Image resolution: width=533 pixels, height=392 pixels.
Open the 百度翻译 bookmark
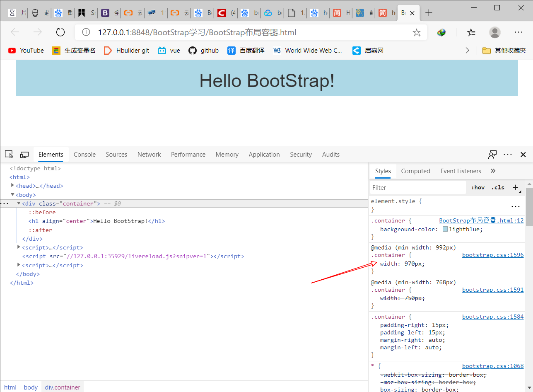[x=246, y=51]
